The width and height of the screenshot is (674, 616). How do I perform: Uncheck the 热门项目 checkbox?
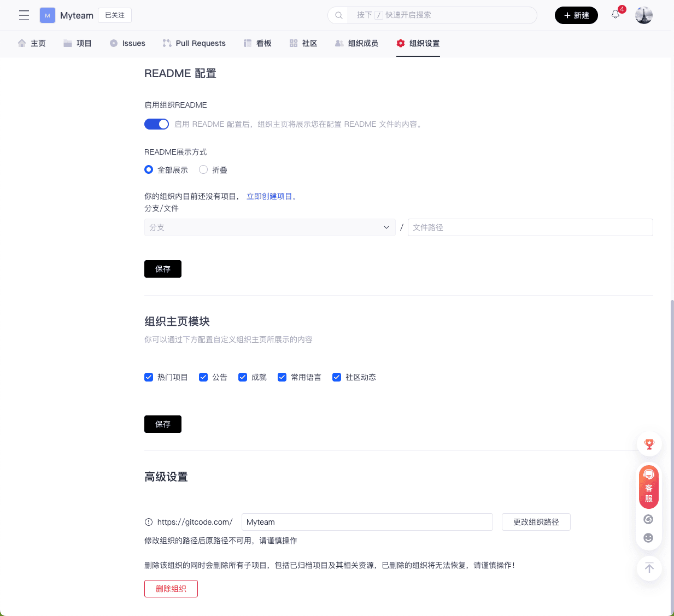tap(149, 377)
